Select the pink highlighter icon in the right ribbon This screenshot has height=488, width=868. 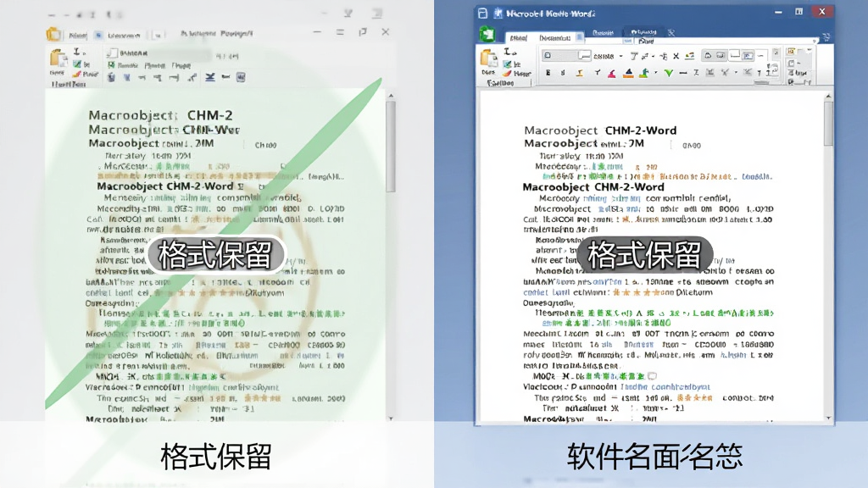(x=612, y=73)
